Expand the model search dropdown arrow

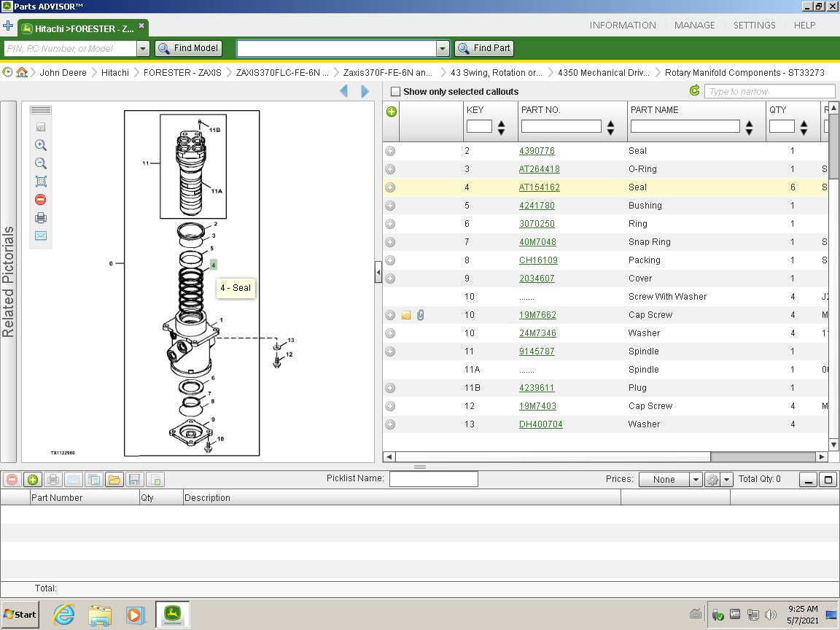pos(143,49)
